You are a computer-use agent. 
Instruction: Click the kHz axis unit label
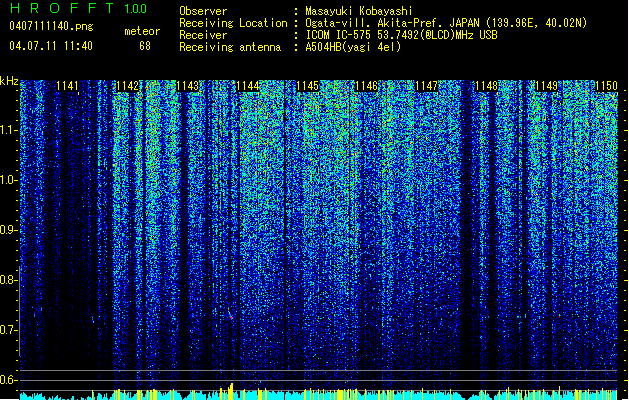point(9,81)
